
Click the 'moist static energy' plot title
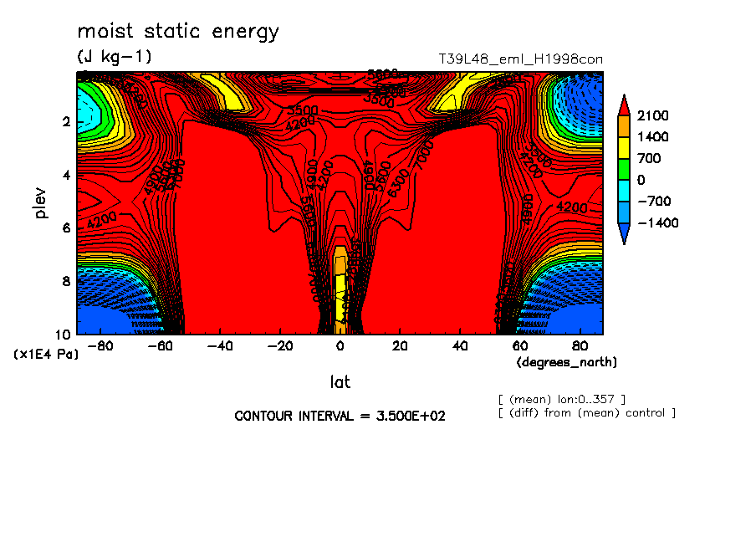pos(178,32)
